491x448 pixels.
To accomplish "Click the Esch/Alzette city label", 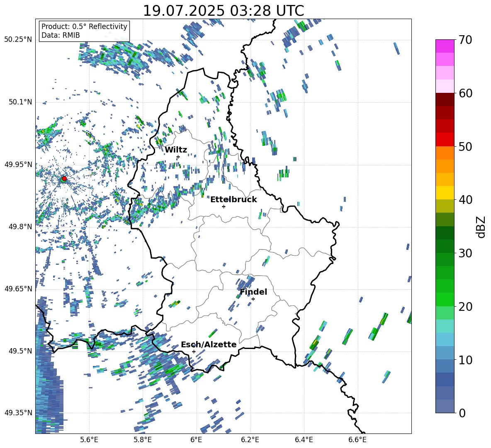I will [209, 344].
